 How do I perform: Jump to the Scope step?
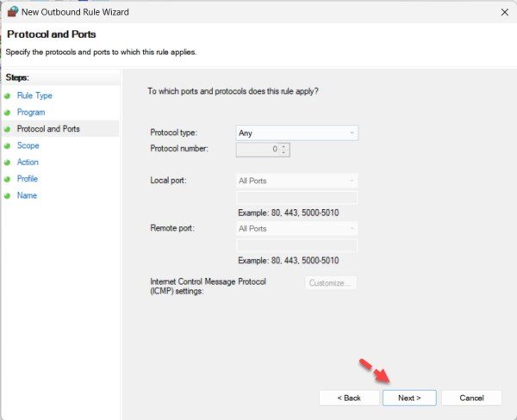tap(28, 145)
